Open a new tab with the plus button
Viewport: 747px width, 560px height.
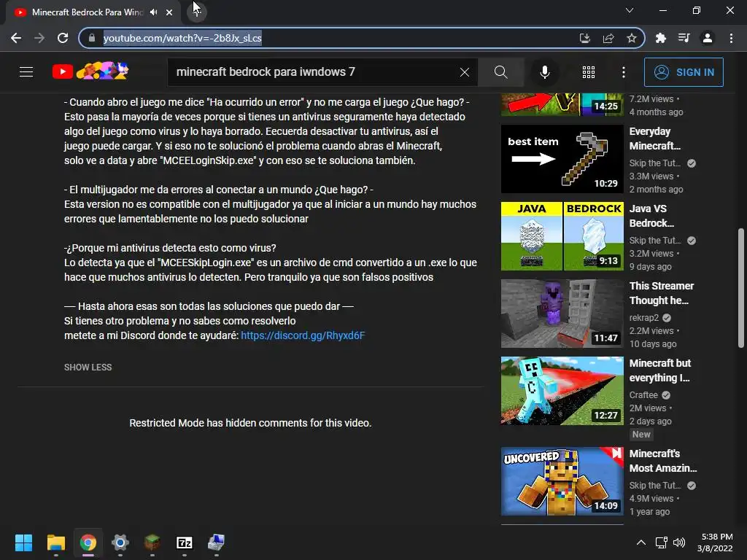coord(196,12)
